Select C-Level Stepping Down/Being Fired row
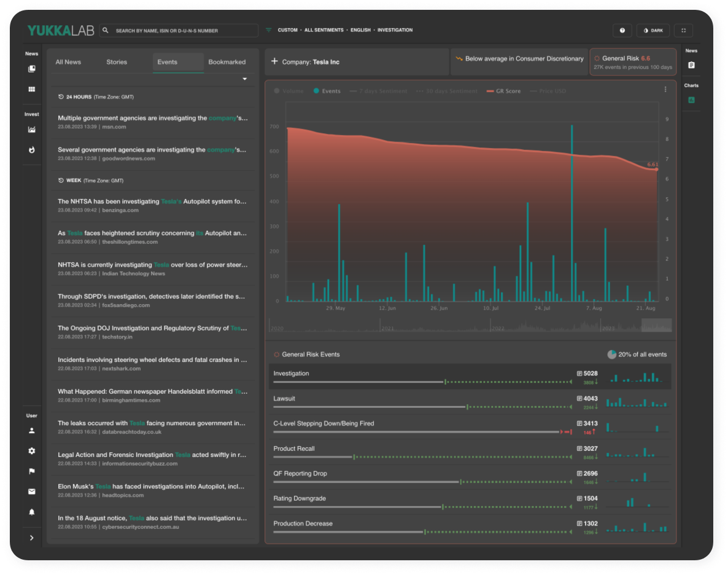This screenshot has width=728, height=575. coord(470,427)
